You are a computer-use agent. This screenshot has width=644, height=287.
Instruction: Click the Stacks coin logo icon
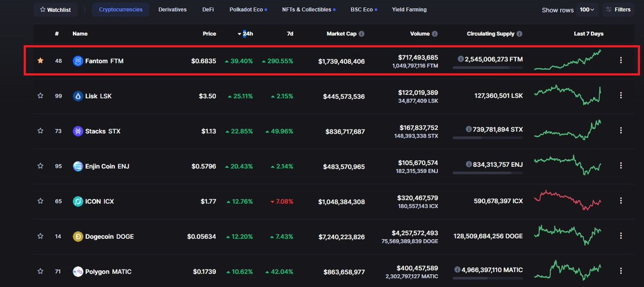(x=78, y=131)
